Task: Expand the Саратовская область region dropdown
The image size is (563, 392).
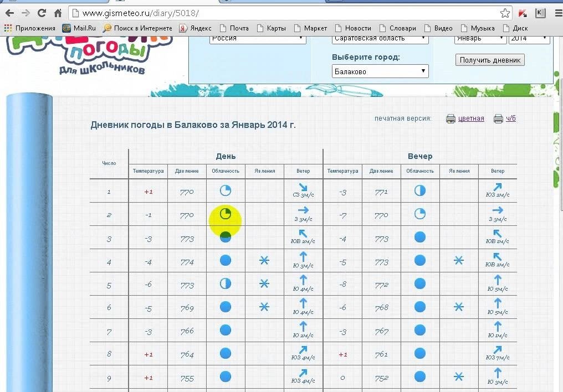Action: coord(380,38)
